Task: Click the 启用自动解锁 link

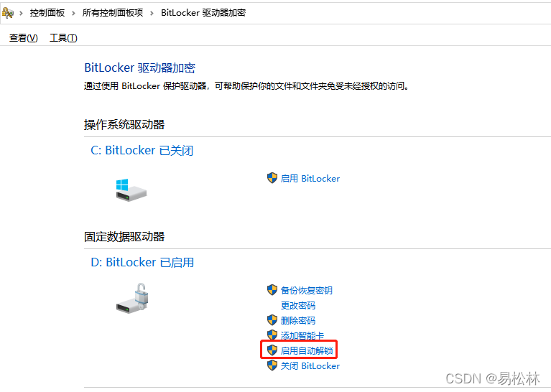Action: click(307, 350)
